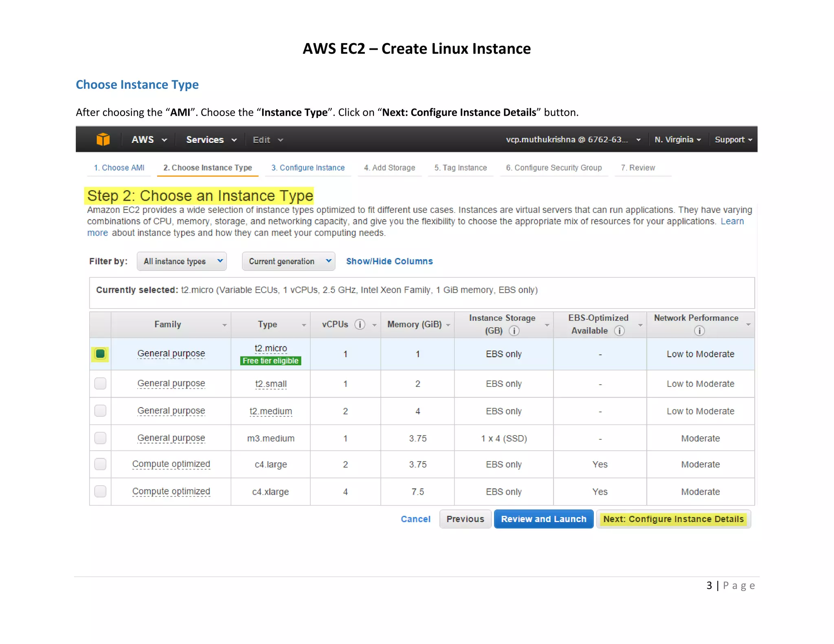Go to the 3. Configure Instance tab

(308, 168)
